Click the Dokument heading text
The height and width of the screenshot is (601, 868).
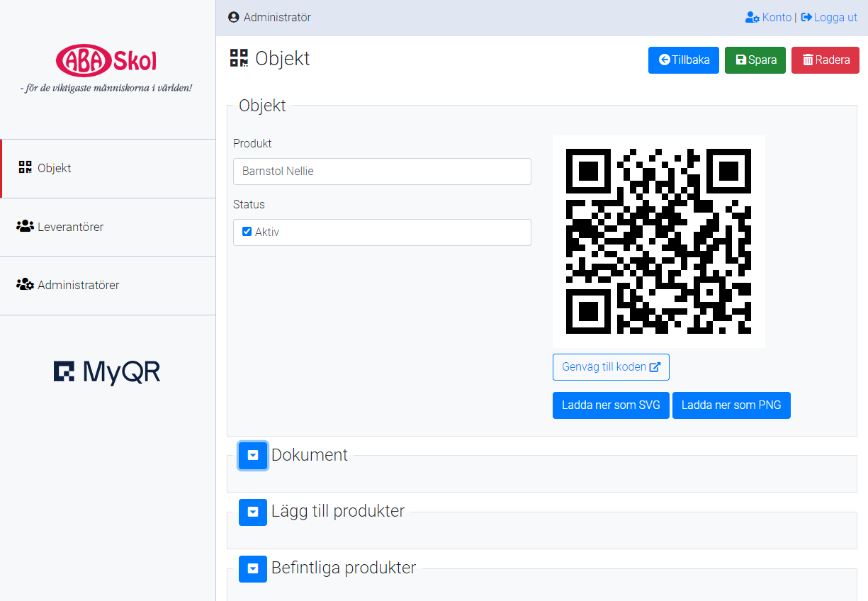(310, 455)
